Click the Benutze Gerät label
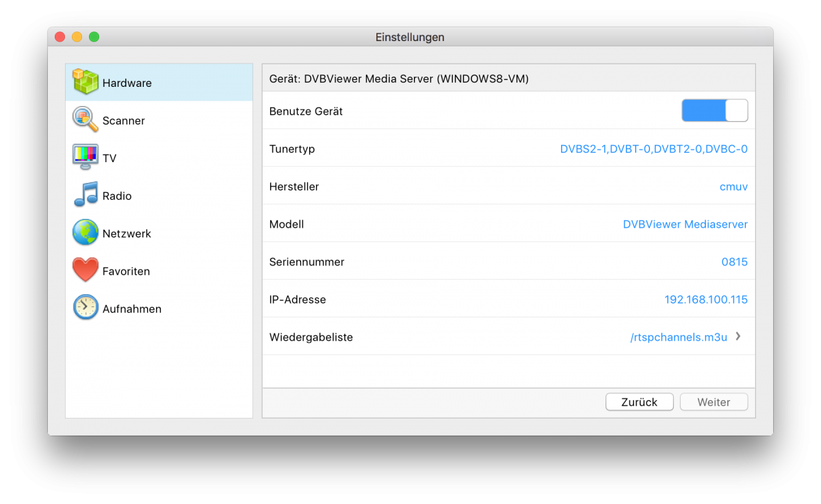Image resolution: width=821 pixels, height=504 pixels. coord(307,111)
